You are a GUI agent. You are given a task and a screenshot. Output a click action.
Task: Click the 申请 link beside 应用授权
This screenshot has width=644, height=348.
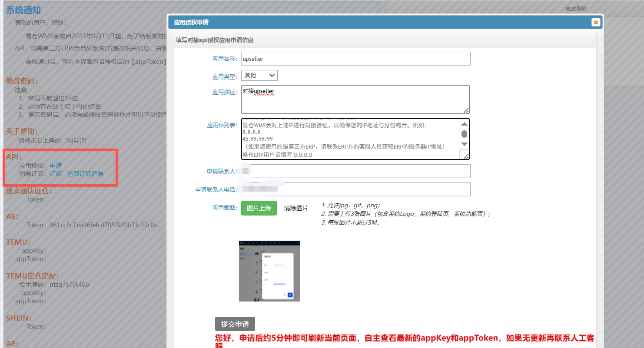(x=56, y=166)
